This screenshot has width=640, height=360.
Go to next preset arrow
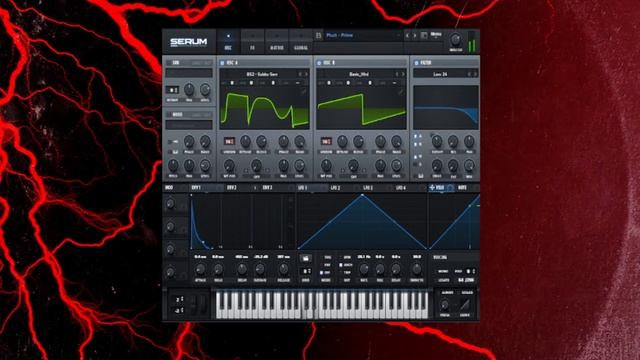click(415, 36)
